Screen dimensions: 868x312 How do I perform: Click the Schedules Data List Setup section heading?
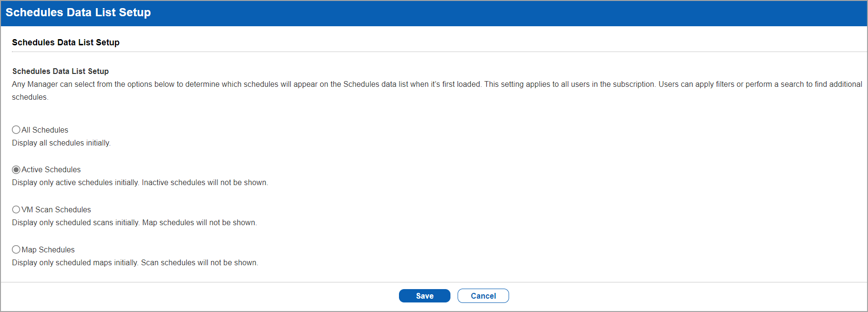point(66,42)
